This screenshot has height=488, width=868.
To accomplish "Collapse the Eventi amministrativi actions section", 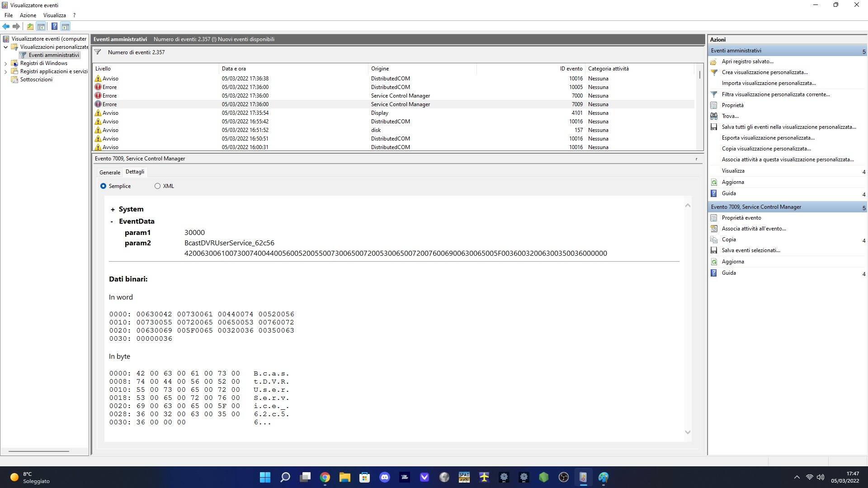I will pyautogui.click(x=863, y=51).
